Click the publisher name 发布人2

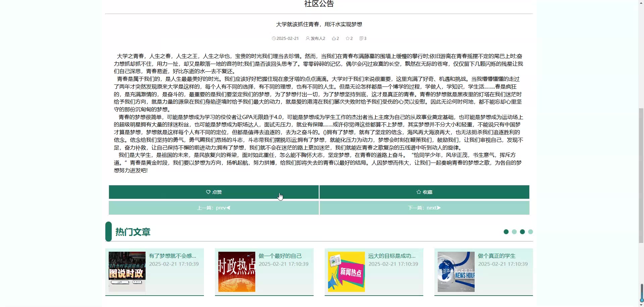click(x=318, y=39)
